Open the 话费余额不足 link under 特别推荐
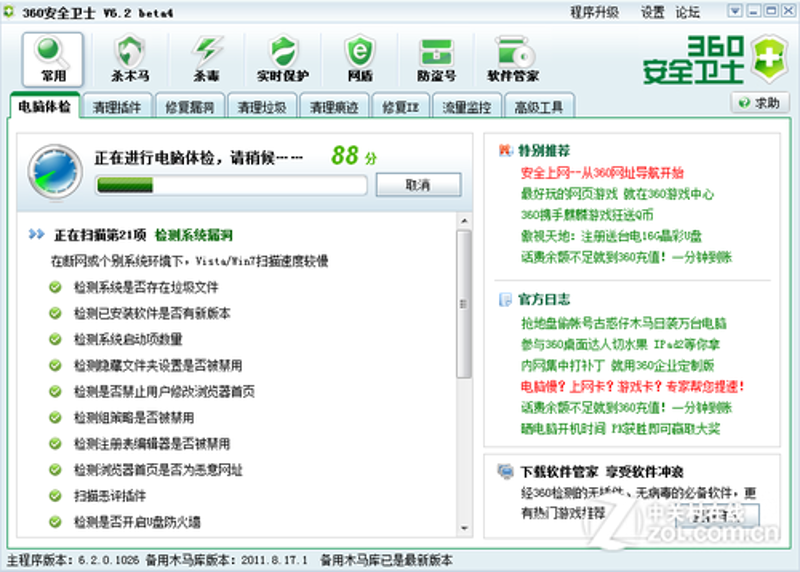 [x=627, y=257]
